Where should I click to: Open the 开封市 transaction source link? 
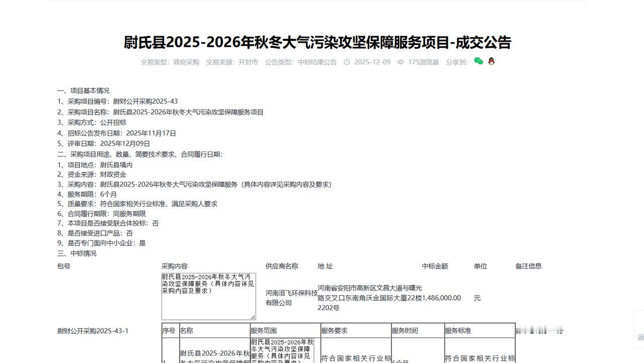250,62
